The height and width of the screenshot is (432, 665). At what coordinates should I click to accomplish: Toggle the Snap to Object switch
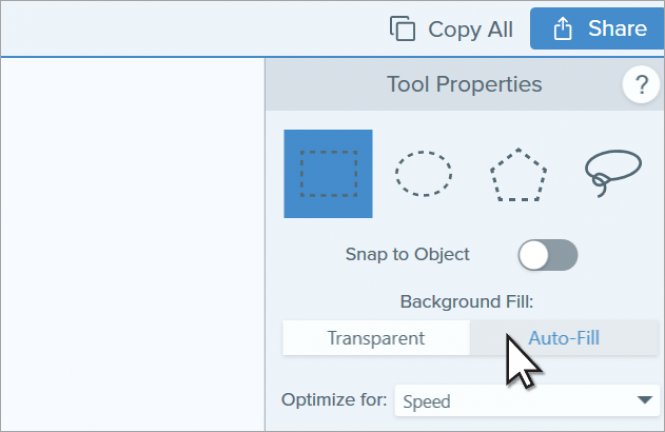(x=548, y=255)
